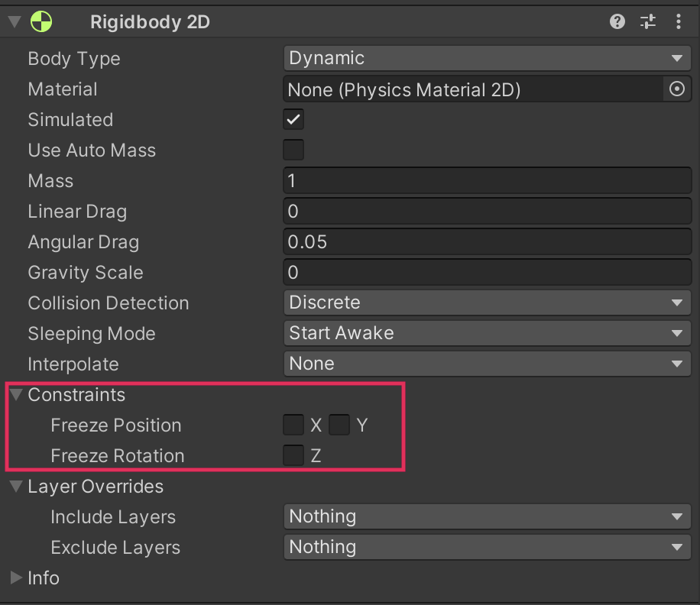Click the Rigidbody 2D component icon

41,22
